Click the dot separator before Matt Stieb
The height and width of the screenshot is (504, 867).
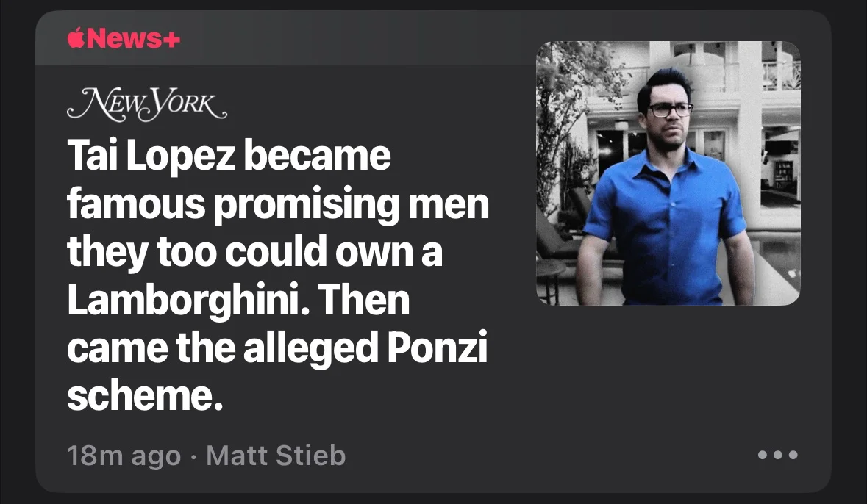[193, 458]
